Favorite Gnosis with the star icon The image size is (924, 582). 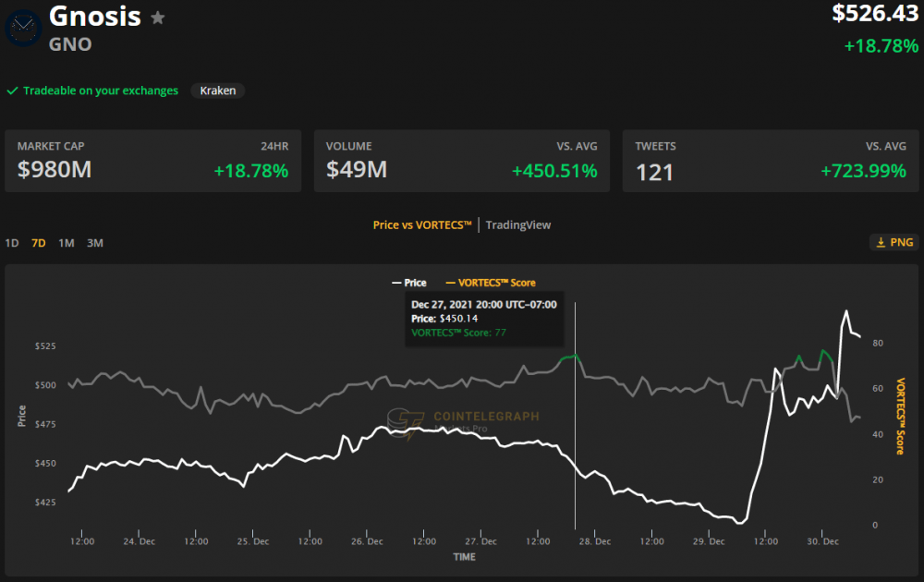coord(157,18)
